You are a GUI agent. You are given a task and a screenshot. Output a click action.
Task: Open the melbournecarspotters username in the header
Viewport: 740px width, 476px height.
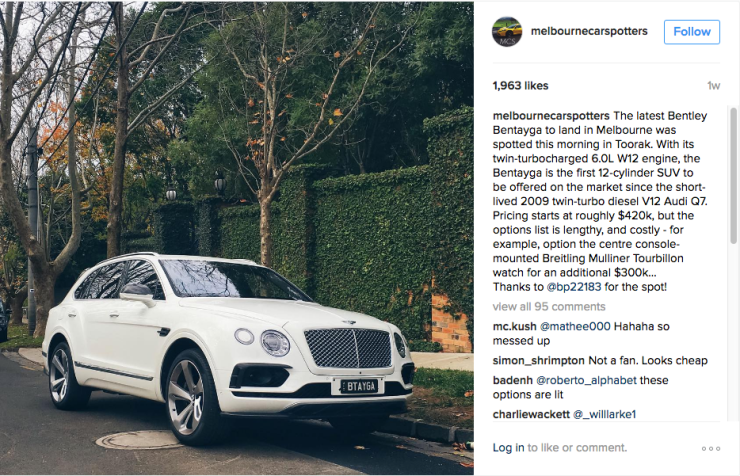589,31
